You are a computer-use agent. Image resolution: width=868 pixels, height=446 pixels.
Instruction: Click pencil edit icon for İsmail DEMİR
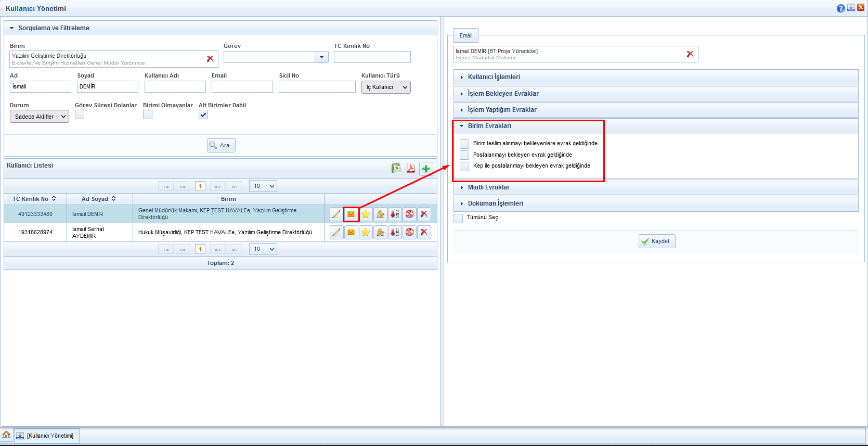[336, 214]
